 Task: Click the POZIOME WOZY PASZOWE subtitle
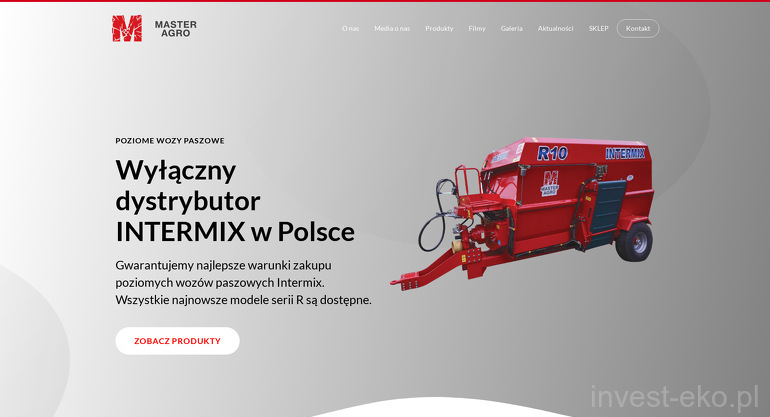(x=170, y=141)
